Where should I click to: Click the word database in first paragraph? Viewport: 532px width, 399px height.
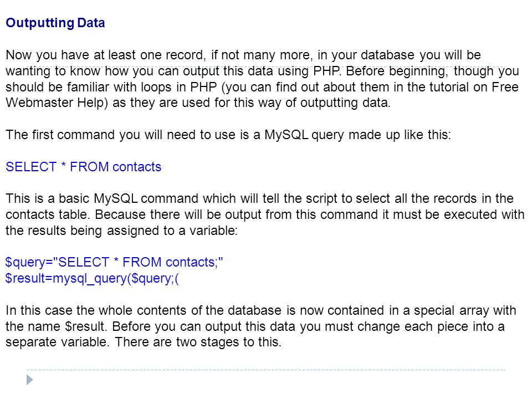point(387,55)
